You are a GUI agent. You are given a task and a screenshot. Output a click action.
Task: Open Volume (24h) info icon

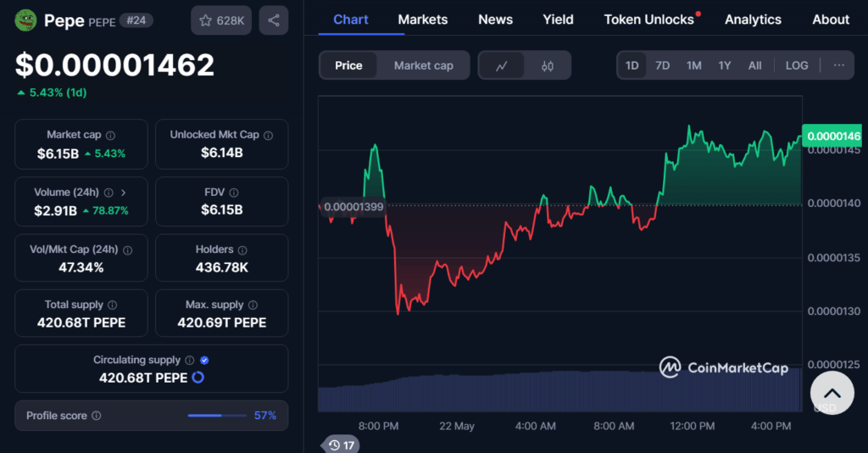108,193
